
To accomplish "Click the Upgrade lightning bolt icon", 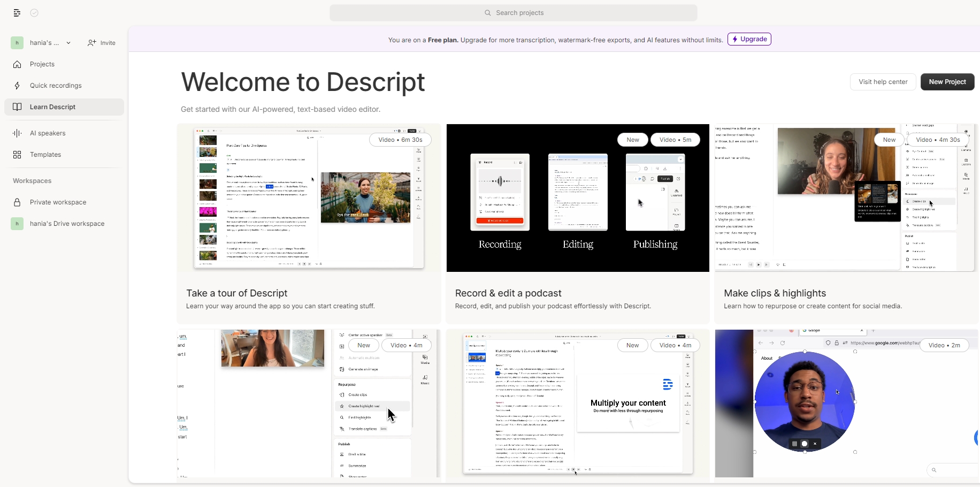I will tap(736, 39).
